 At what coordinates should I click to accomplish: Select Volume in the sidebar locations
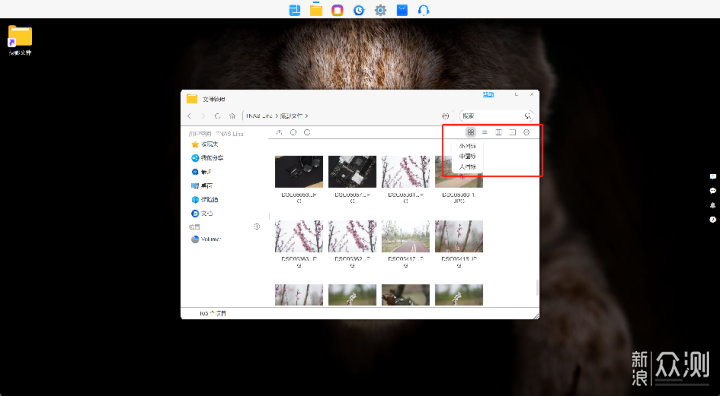[x=206, y=239]
